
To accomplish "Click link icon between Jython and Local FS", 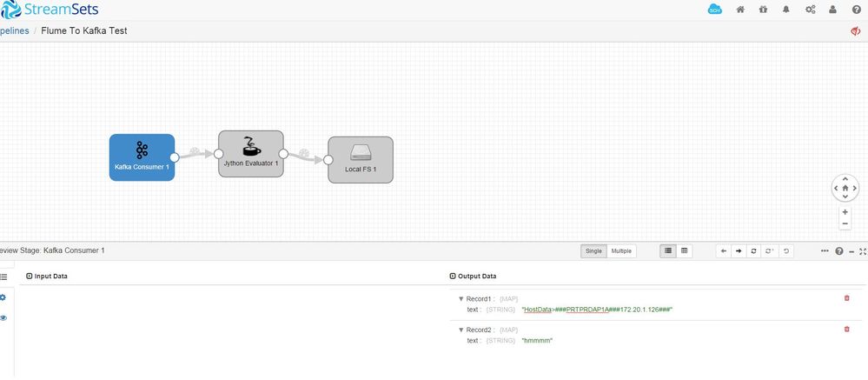I will pos(304,153).
